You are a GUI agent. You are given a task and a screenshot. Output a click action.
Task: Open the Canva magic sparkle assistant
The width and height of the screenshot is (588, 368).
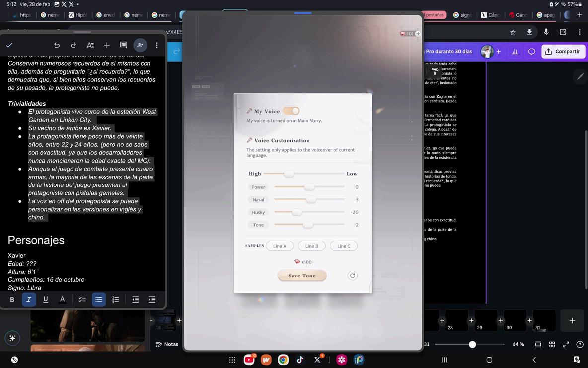coord(12,338)
